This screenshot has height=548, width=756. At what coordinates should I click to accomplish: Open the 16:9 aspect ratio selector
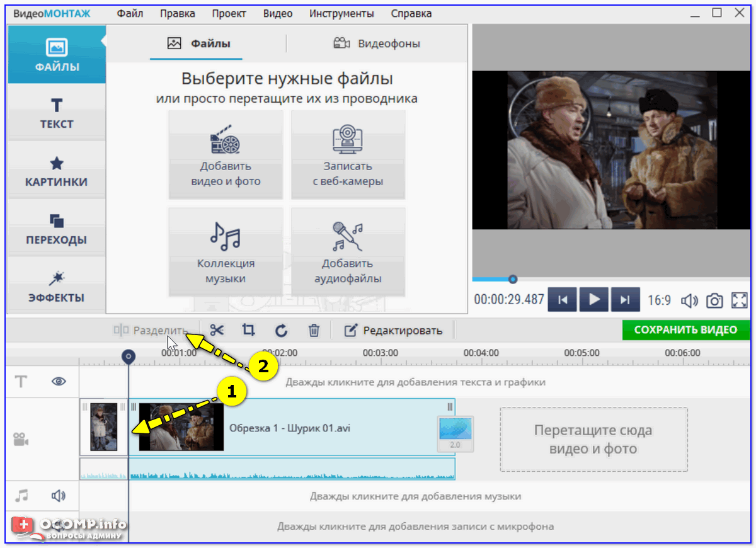659,300
